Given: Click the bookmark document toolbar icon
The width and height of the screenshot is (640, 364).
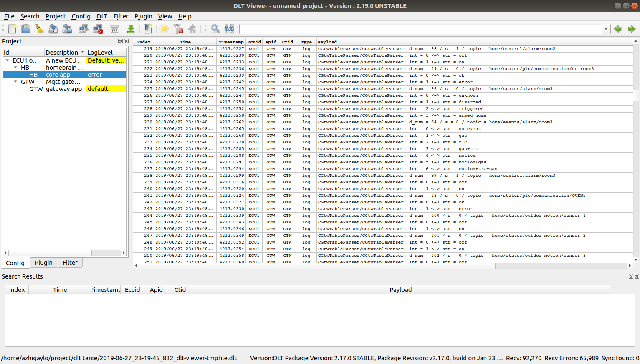Looking at the screenshot, I should click(148, 29).
